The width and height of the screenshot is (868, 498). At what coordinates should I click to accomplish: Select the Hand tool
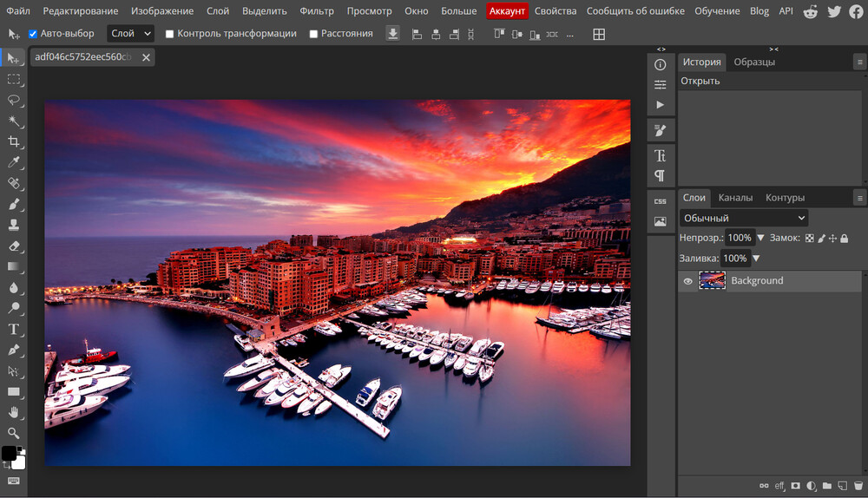tap(14, 412)
